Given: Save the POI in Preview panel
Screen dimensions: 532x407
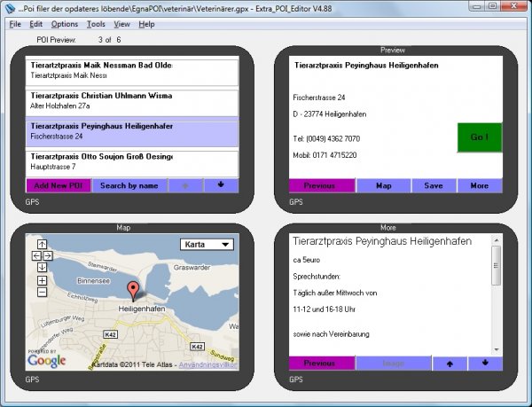Looking at the screenshot, I should 434,186.
